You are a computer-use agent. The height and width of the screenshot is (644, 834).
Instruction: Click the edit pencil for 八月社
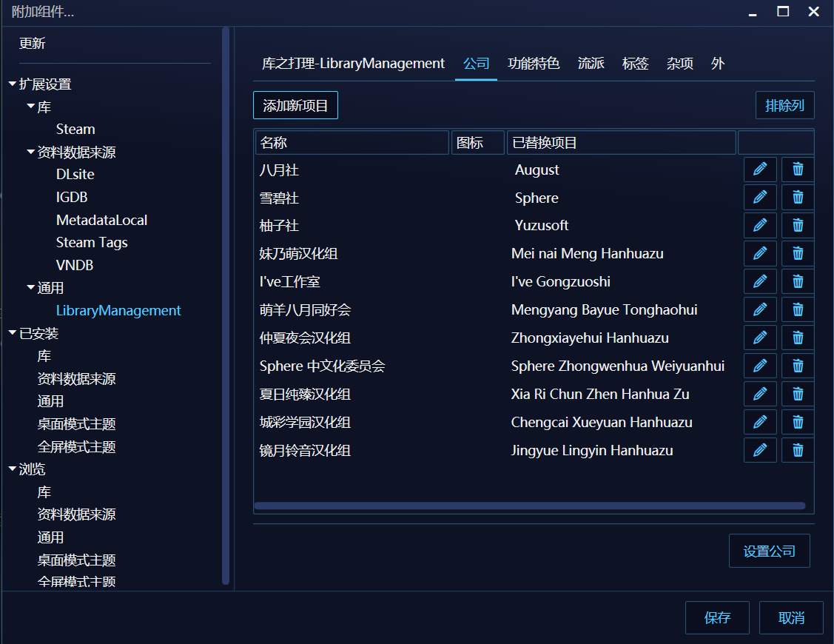[760, 170]
